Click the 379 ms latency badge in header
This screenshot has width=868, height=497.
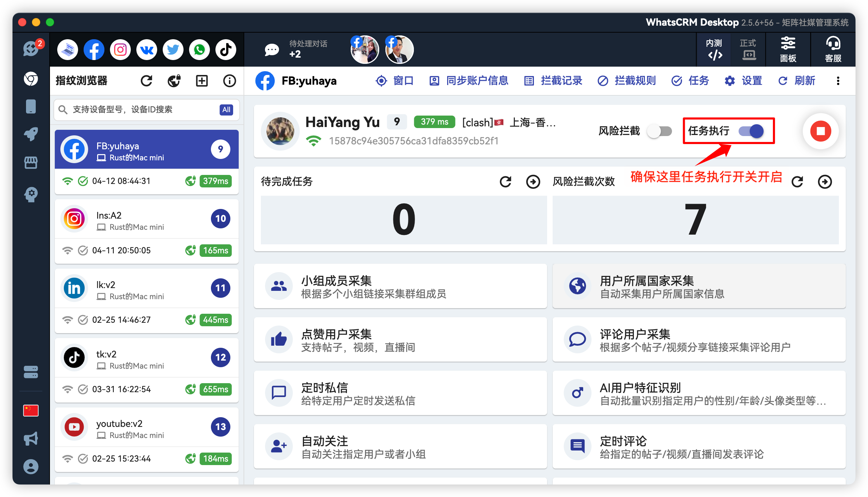tap(434, 122)
